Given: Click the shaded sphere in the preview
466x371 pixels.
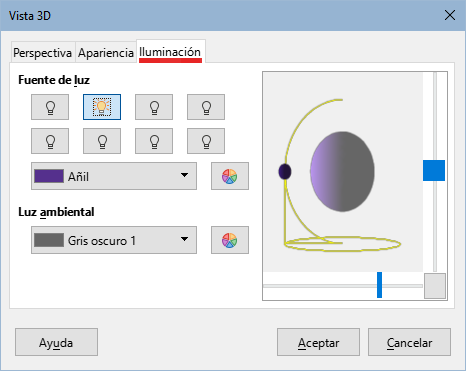Looking at the screenshot, I should tap(342, 172).
